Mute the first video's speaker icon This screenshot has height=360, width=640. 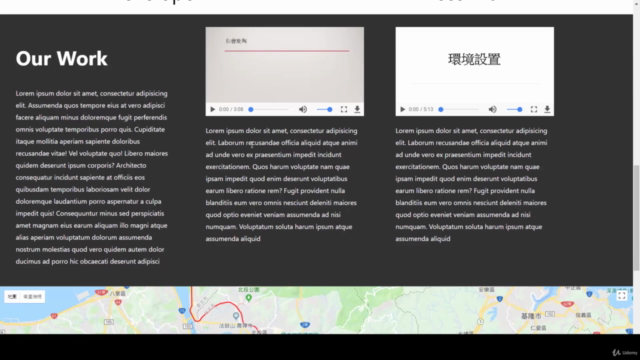(x=302, y=109)
